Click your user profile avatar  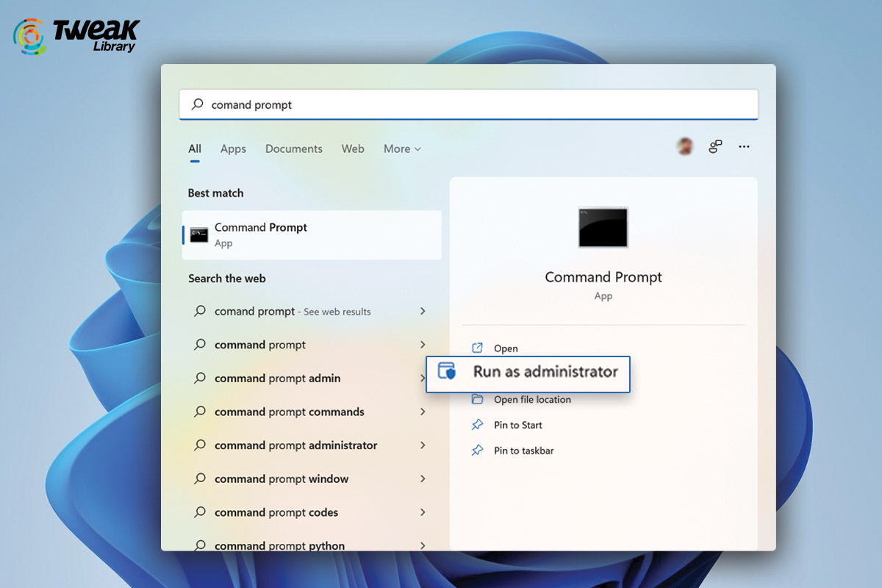tap(684, 146)
